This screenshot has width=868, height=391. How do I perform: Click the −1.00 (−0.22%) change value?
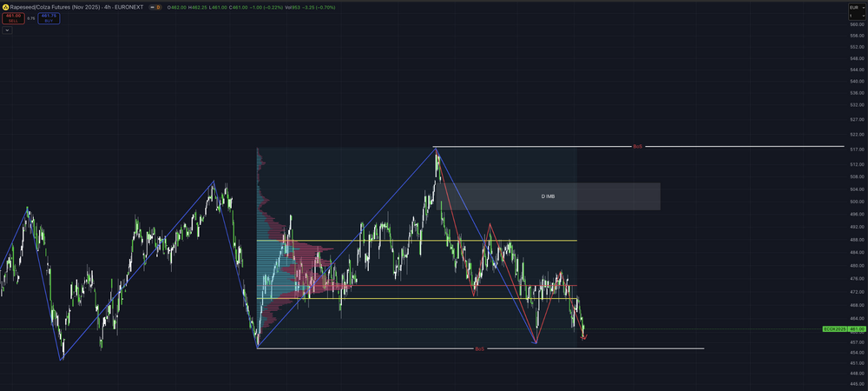click(x=266, y=7)
